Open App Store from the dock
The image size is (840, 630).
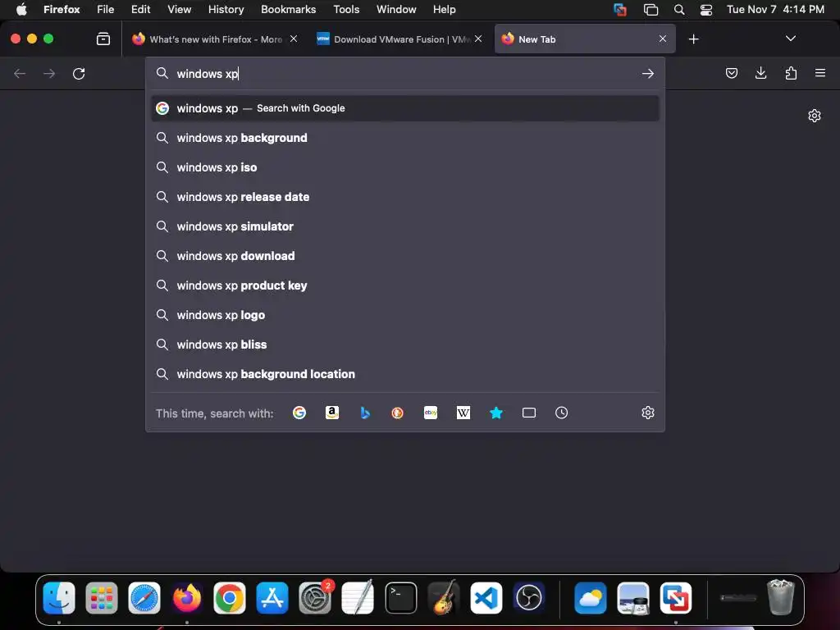pyautogui.click(x=272, y=598)
